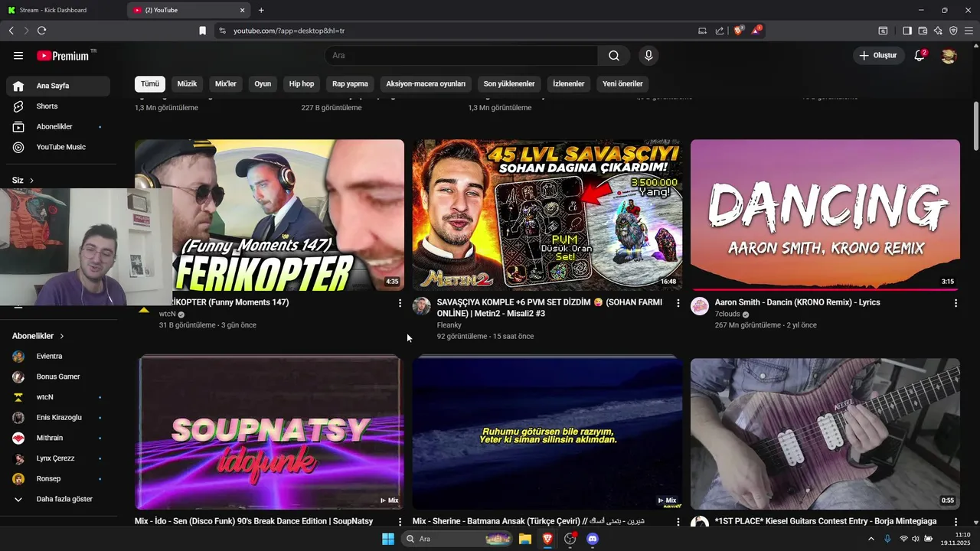Open options menu for SAVAŞÇIYA KOMPLE video
The height and width of the screenshot is (551, 980).
pos(678,303)
